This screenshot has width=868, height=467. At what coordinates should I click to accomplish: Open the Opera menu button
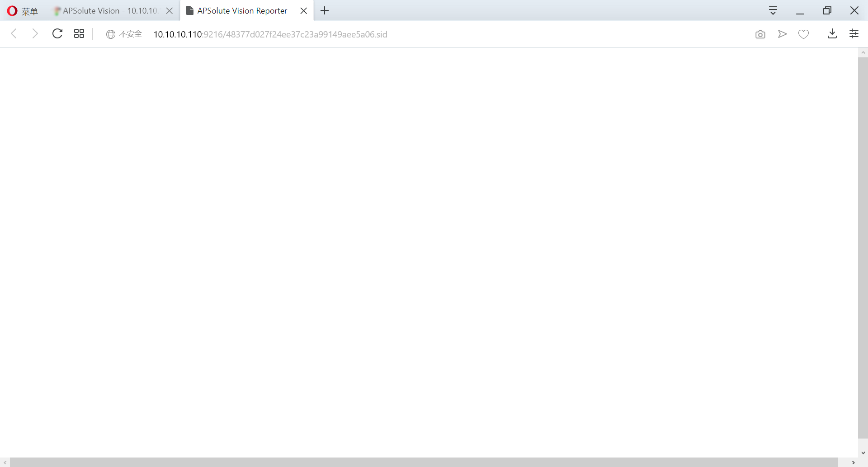click(x=23, y=11)
